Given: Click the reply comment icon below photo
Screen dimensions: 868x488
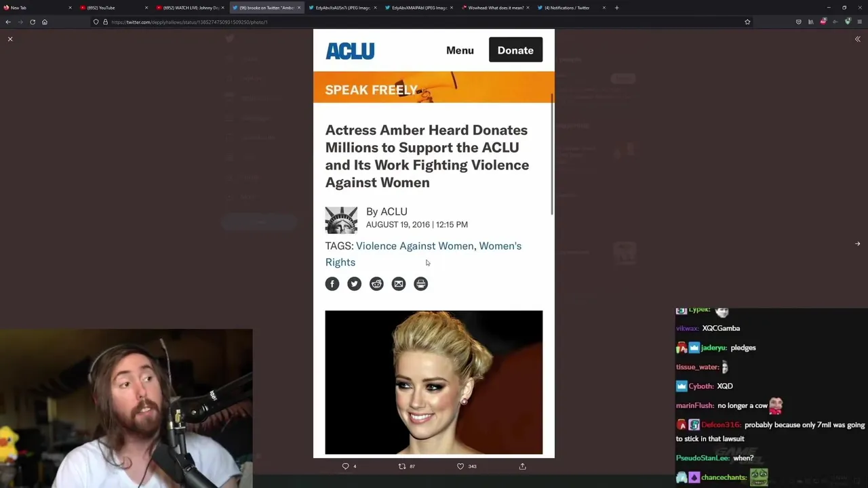Looking at the screenshot, I should tap(345, 466).
